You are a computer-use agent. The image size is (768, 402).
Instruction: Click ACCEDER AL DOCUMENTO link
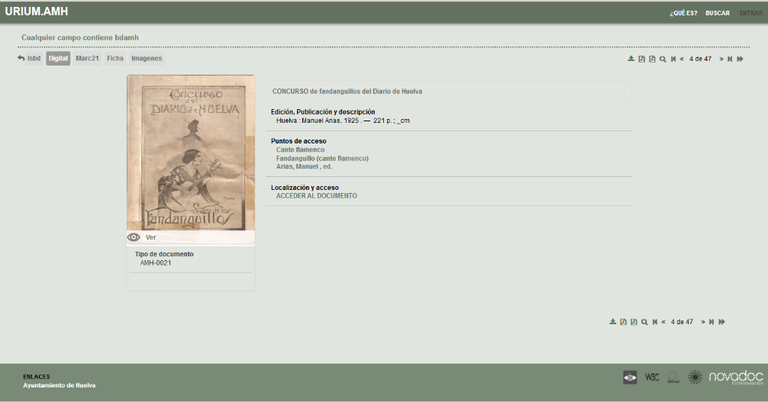pos(316,196)
